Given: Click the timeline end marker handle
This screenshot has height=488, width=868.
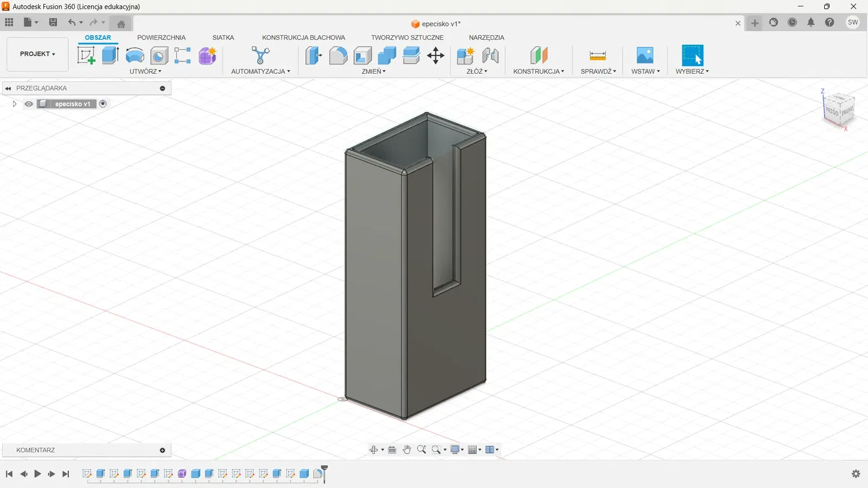Looking at the screenshot, I should click(324, 468).
